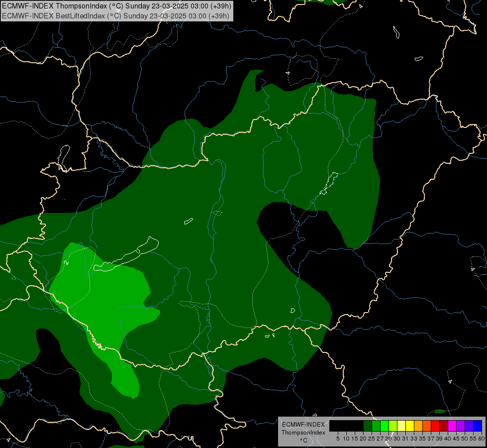Click the bright red 37–39 legend swatch
The width and height of the screenshot is (487, 448).
point(435,426)
